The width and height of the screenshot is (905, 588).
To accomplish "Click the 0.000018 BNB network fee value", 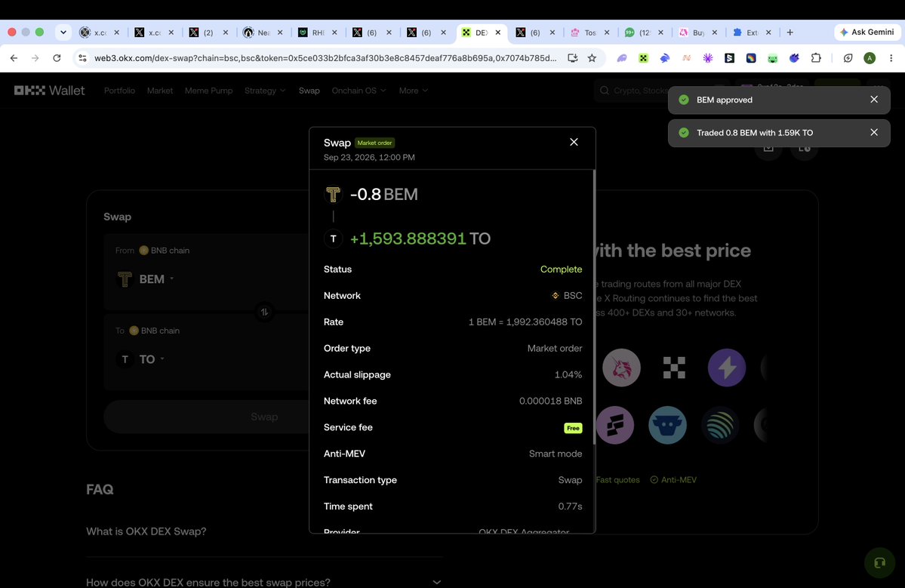I will click(550, 401).
